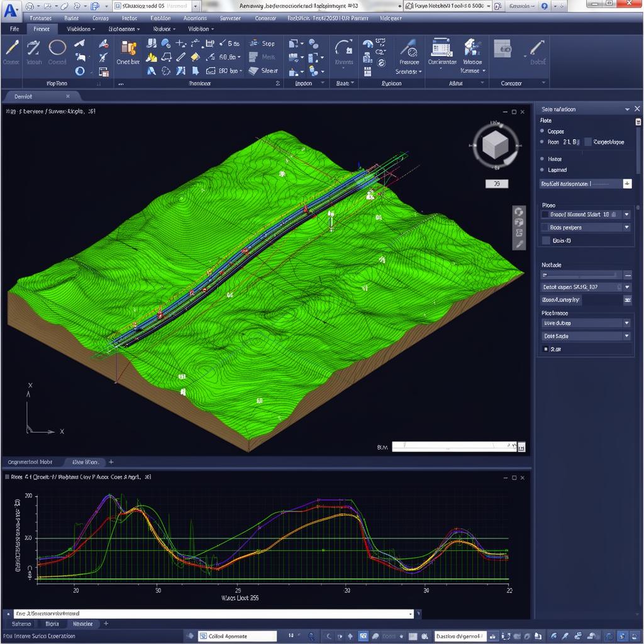Click the Idoeh line tool icon

(x=33, y=48)
